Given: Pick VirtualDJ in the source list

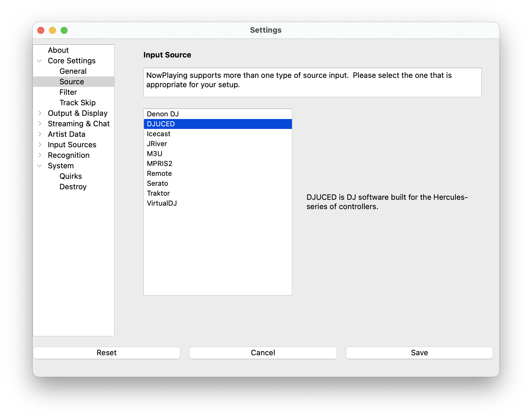Looking at the screenshot, I should 162,203.
